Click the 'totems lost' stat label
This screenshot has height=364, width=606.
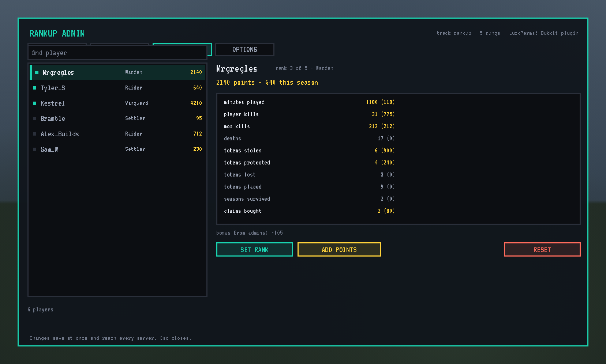[x=240, y=175]
